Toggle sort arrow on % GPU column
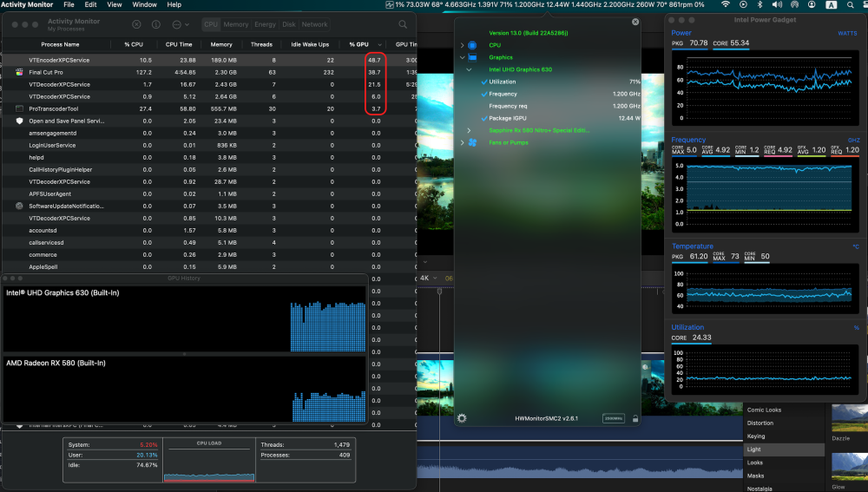 pyautogui.click(x=380, y=44)
